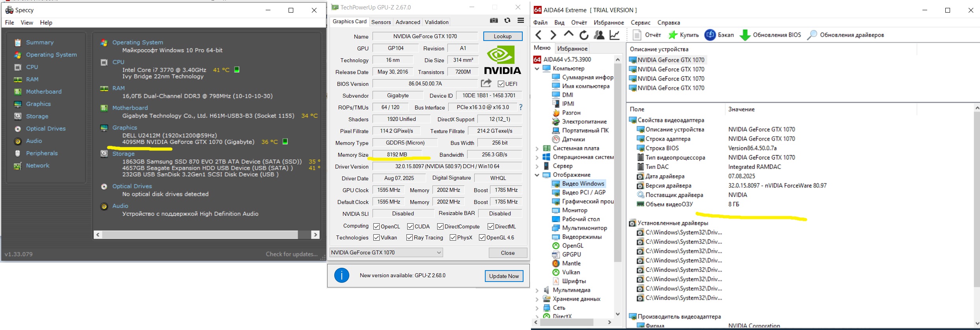Open the GPU selection dropdown in GPU-Z
980x330 pixels.
pos(386,252)
